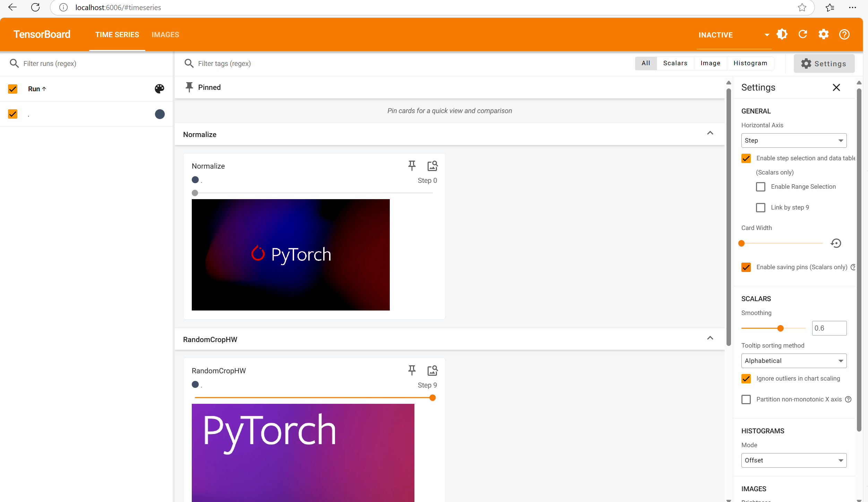Toggle the dark mode theme icon

[782, 34]
